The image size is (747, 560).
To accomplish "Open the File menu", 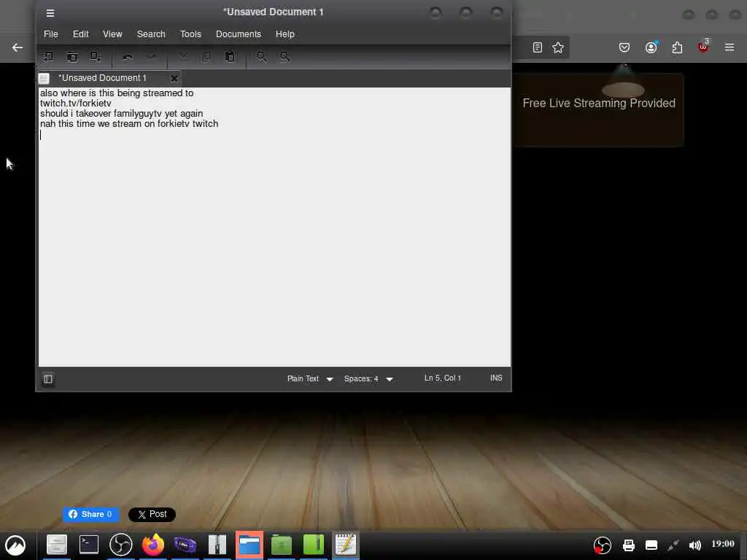I will (x=51, y=34).
